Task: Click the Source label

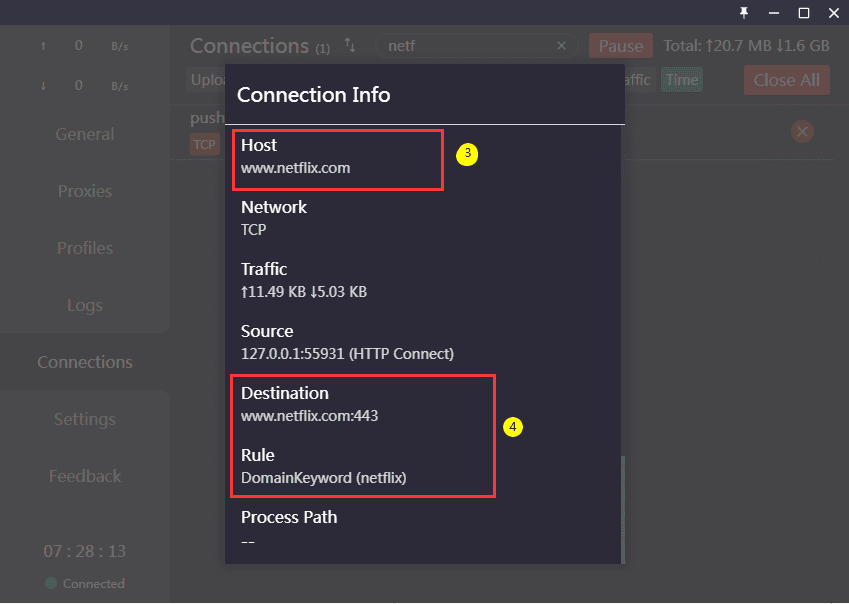Action: [x=267, y=331]
